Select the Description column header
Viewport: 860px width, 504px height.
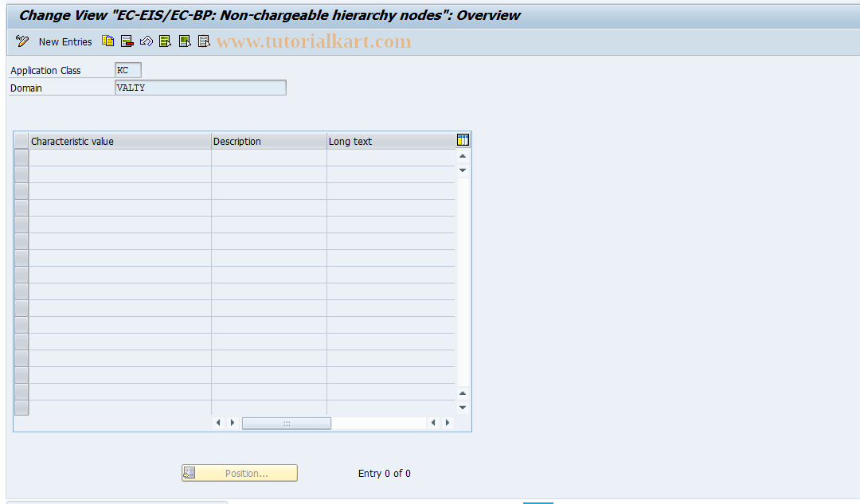(268, 140)
